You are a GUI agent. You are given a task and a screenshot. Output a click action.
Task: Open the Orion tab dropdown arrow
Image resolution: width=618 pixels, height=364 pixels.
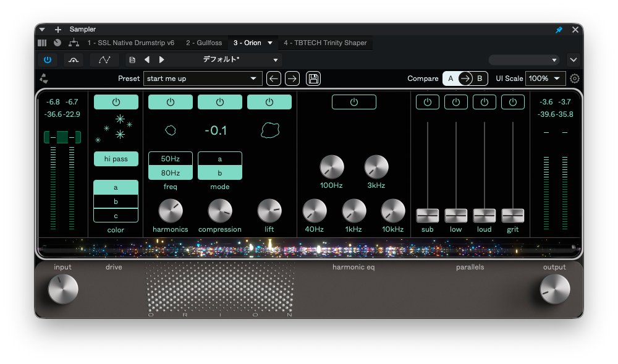pyautogui.click(x=270, y=43)
